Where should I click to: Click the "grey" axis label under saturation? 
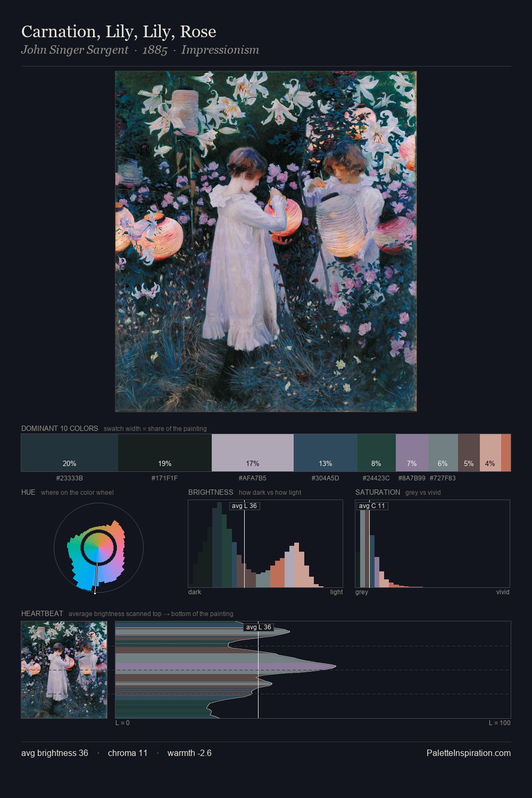tap(362, 592)
